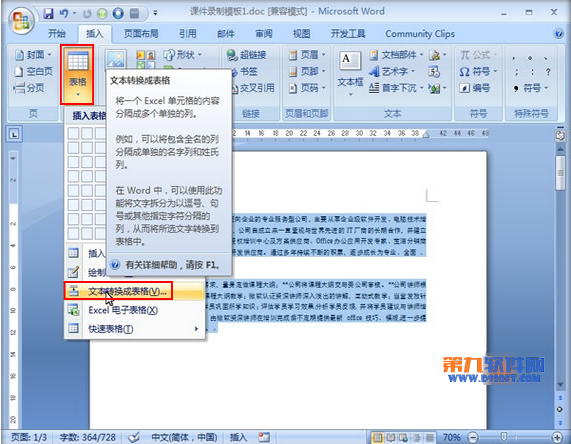
Task: Insert a Hyperlink (超链接)
Action: (x=247, y=55)
